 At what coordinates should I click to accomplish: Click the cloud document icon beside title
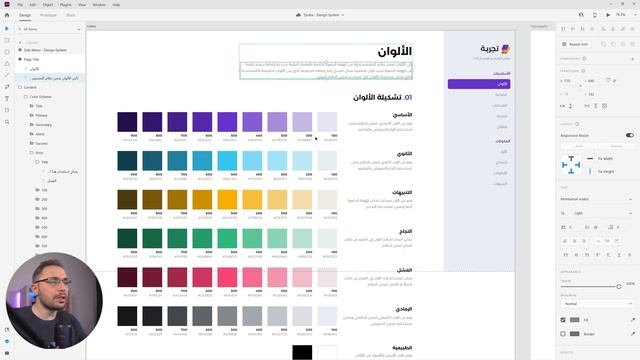pyautogui.click(x=298, y=15)
